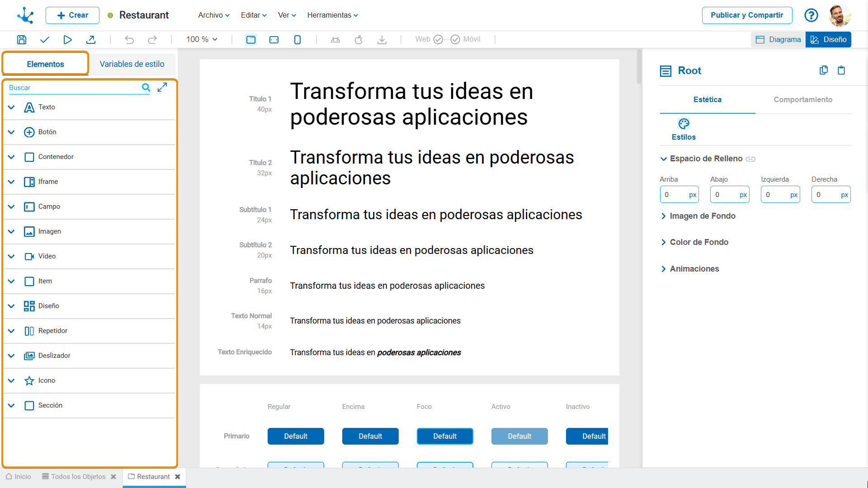Select the mobile device view icon
This screenshot has height=488, width=868.
(x=297, y=40)
